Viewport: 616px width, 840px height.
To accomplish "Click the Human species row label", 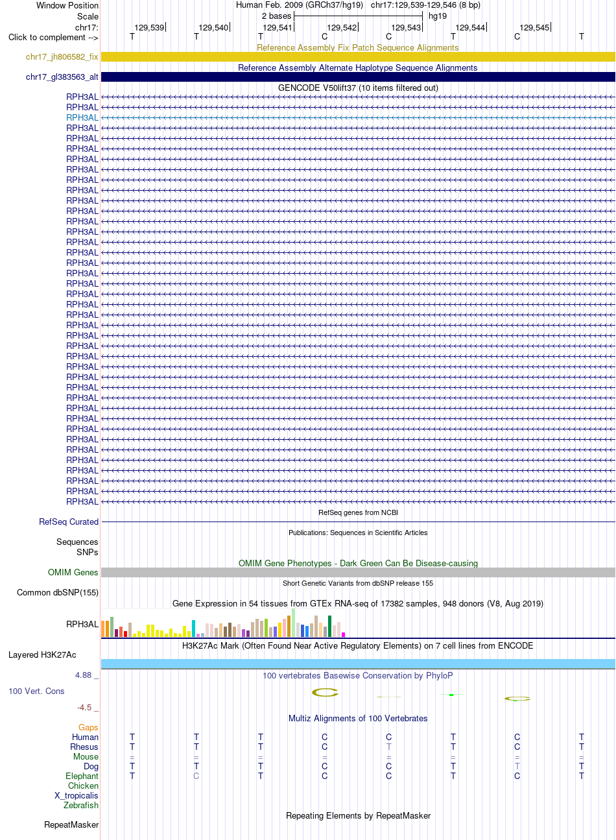I will [x=86, y=738].
